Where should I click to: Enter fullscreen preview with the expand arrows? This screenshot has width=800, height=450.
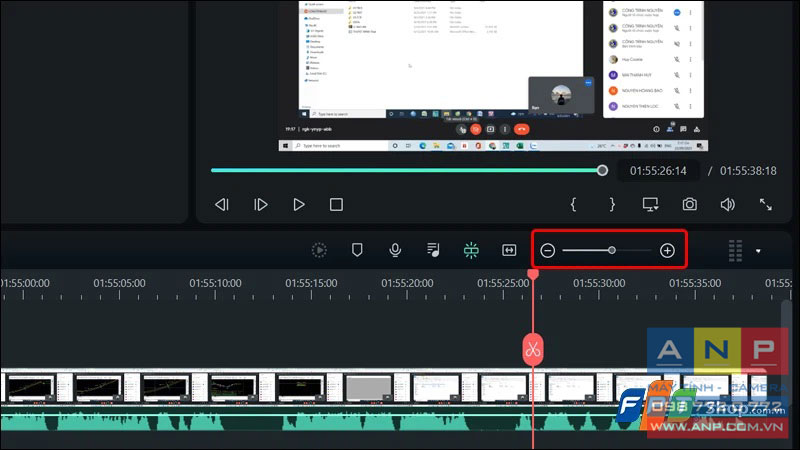(766, 205)
